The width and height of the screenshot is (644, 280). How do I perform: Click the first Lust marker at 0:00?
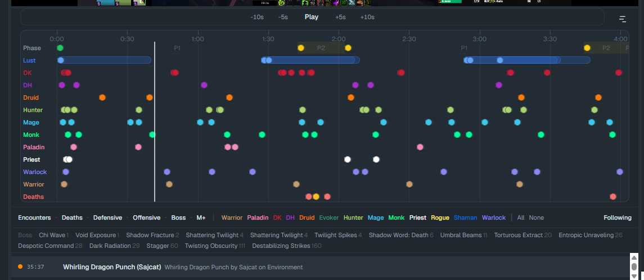pos(61,60)
